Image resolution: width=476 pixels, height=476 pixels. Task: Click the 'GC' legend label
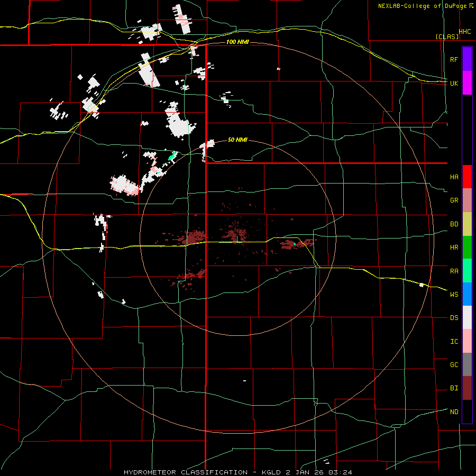(x=454, y=365)
